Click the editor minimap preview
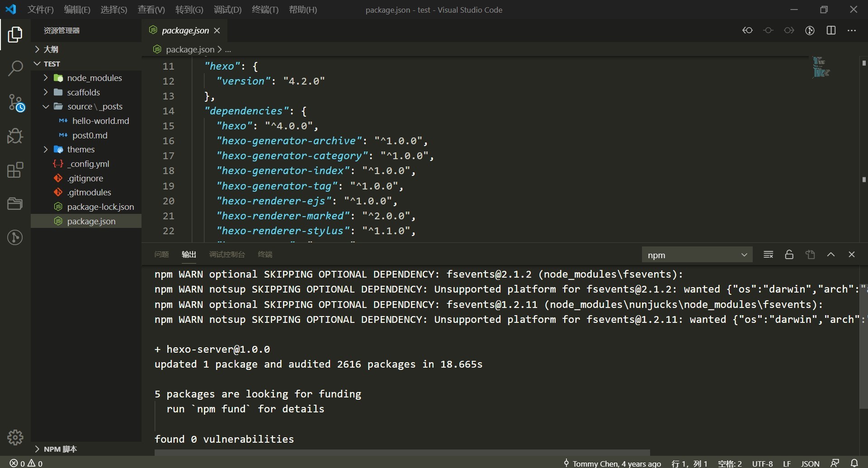Image resolution: width=868 pixels, height=468 pixels. coord(821,67)
